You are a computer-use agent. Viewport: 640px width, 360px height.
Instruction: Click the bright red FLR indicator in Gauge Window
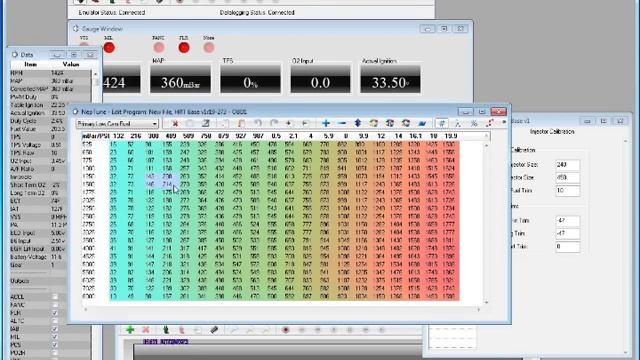pos(184,48)
